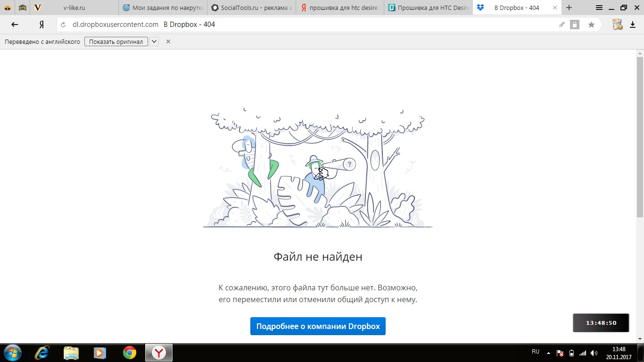Launch Internet Explorer from the taskbar

pos(42,353)
